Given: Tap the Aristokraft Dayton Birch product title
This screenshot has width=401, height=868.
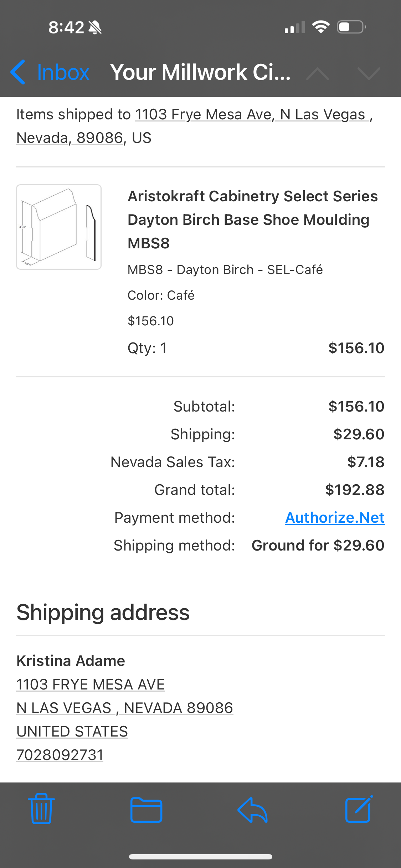Looking at the screenshot, I should click(252, 219).
